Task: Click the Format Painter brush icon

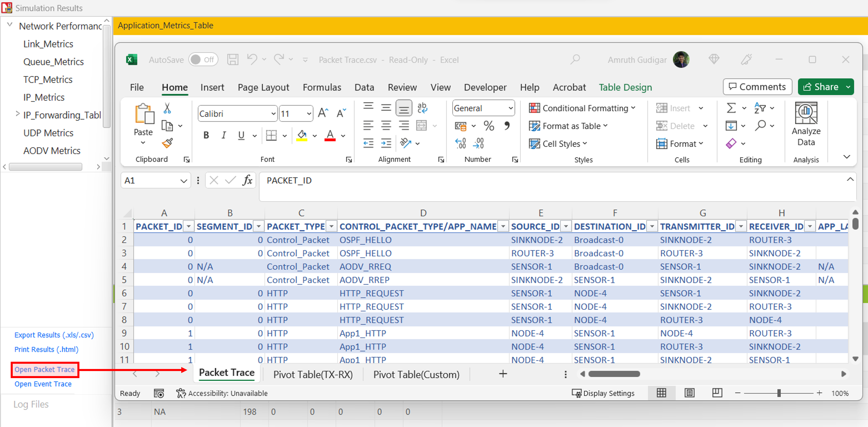Action: coord(167,143)
